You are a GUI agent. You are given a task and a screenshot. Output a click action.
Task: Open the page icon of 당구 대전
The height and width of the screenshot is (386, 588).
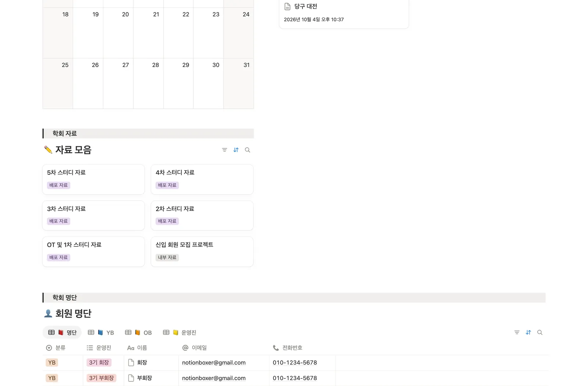coord(287,7)
